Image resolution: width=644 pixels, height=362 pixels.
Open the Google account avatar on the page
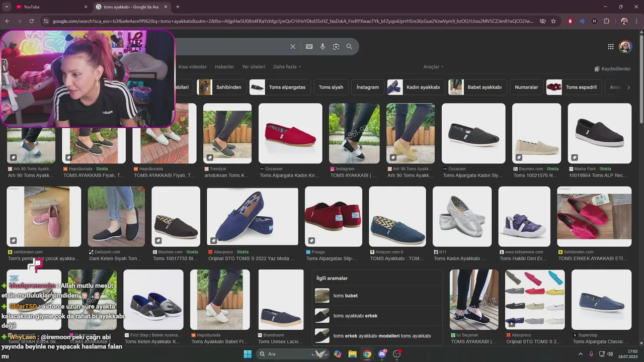pyautogui.click(x=625, y=47)
